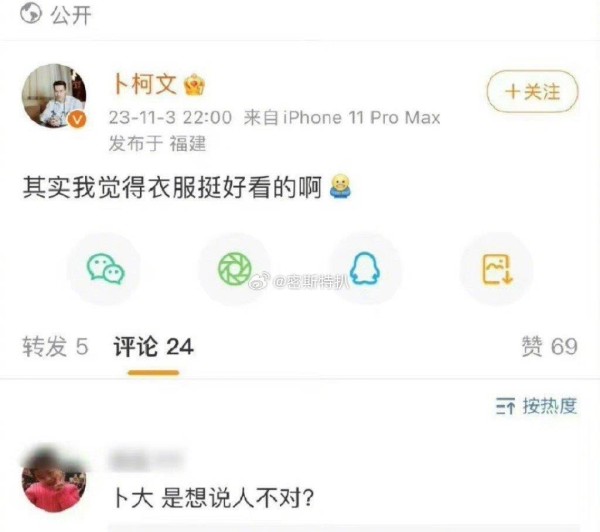Screen dimensions: 600x532
Task: Tap the blurred commenter username
Action: [145, 460]
